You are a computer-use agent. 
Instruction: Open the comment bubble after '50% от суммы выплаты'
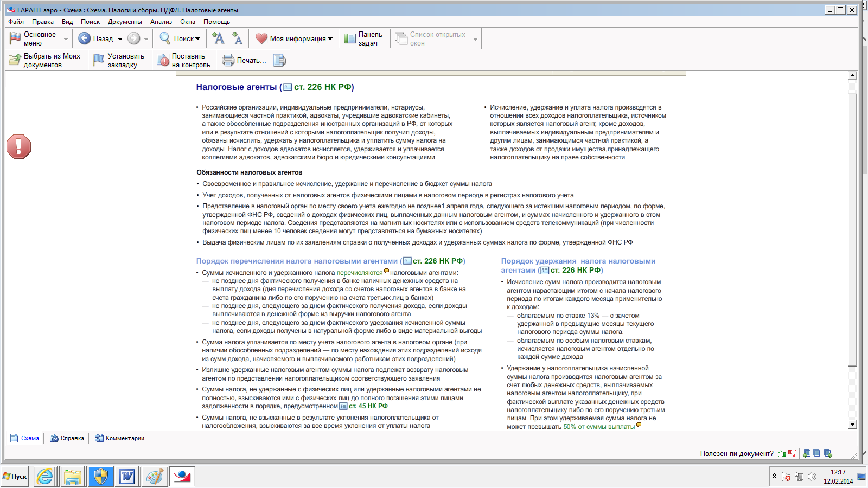pyautogui.click(x=639, y=425)
